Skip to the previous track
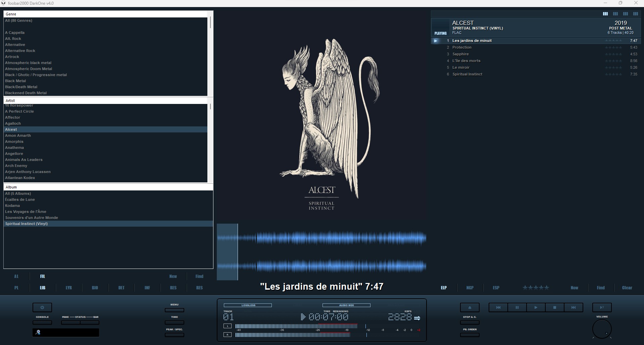The image size is (644, 345). coord(498,307)
